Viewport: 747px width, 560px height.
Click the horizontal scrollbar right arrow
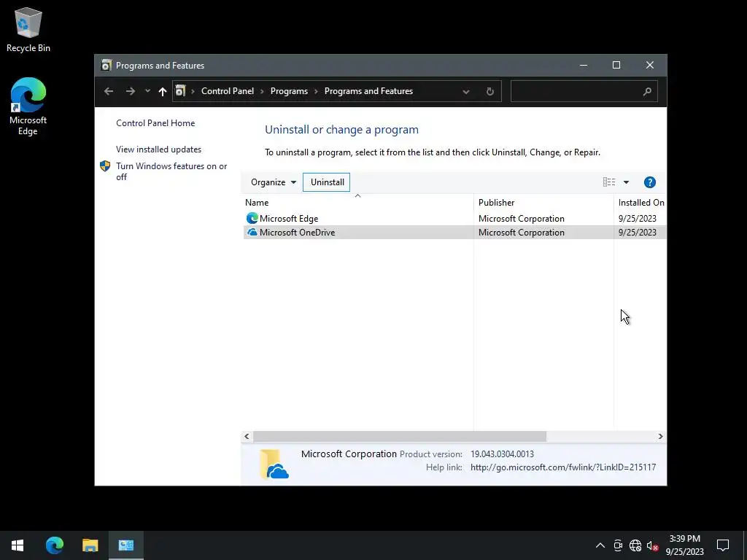click(660, 436)
